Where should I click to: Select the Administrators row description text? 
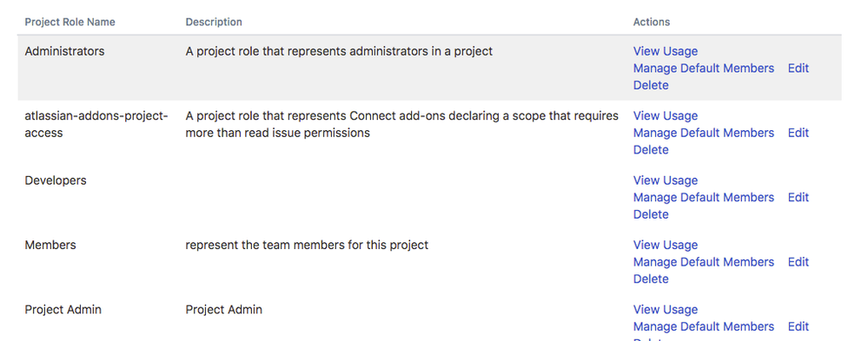[339, 52]
